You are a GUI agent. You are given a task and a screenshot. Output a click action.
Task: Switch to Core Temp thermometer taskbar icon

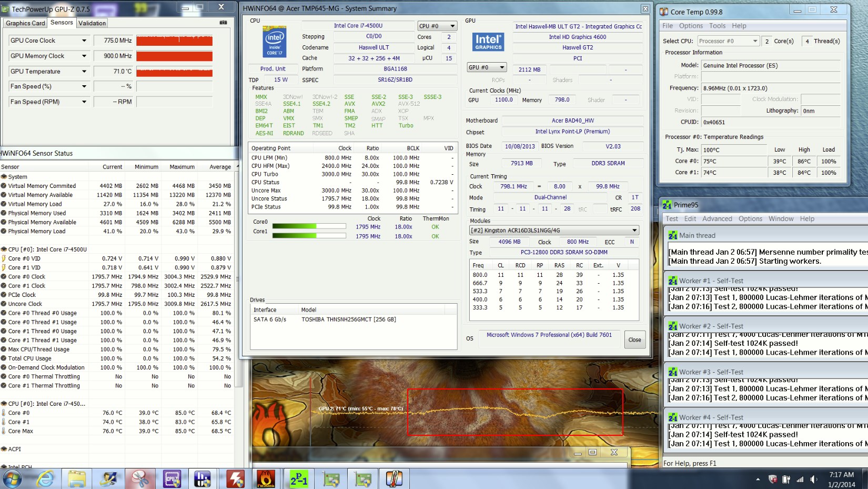[x=393, y=478]
